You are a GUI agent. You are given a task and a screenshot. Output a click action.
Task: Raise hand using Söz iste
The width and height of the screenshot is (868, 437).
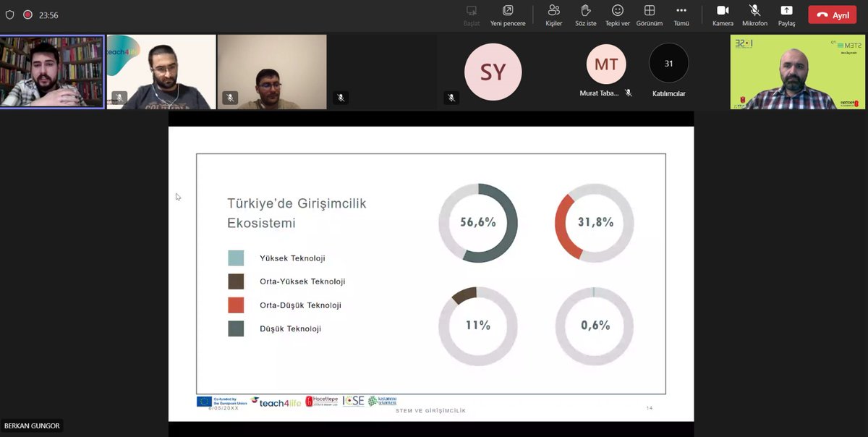pyautogui.click(x=585, y=14)
